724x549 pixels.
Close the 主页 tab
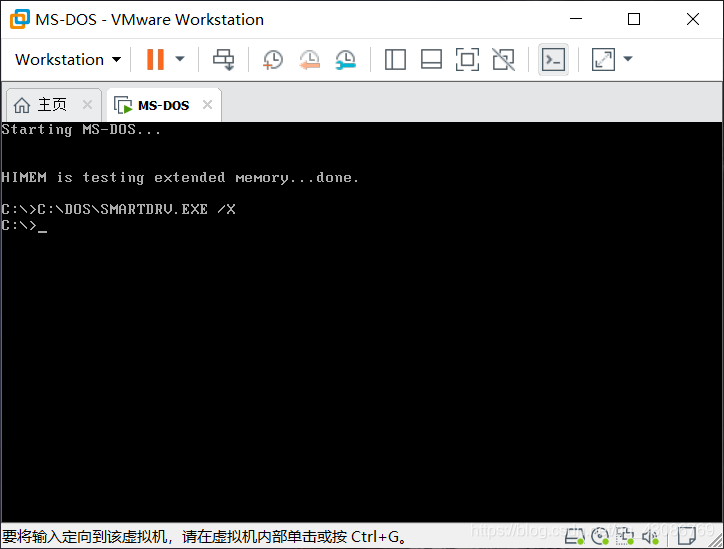87,105
